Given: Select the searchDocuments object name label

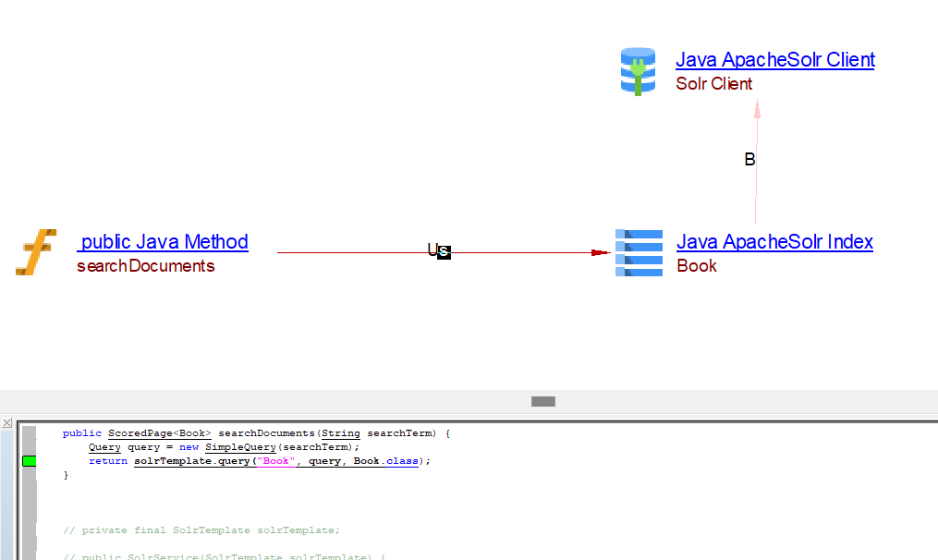Looking at the screenshot, I should [x=145, y=266].
